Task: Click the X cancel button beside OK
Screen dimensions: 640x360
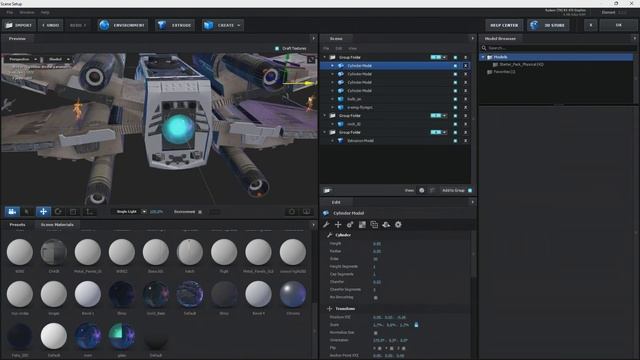Action: coord(591,25)
